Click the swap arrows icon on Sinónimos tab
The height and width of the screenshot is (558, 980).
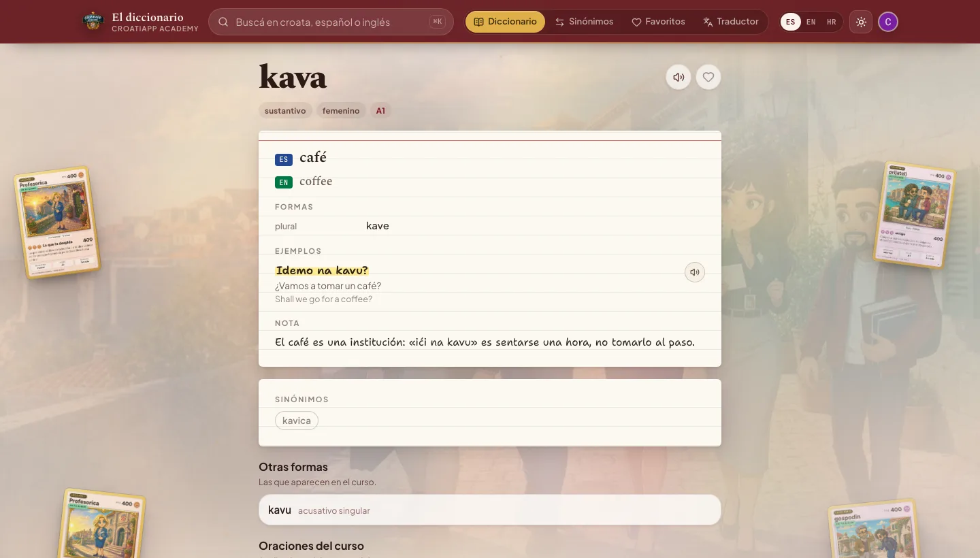559,22
